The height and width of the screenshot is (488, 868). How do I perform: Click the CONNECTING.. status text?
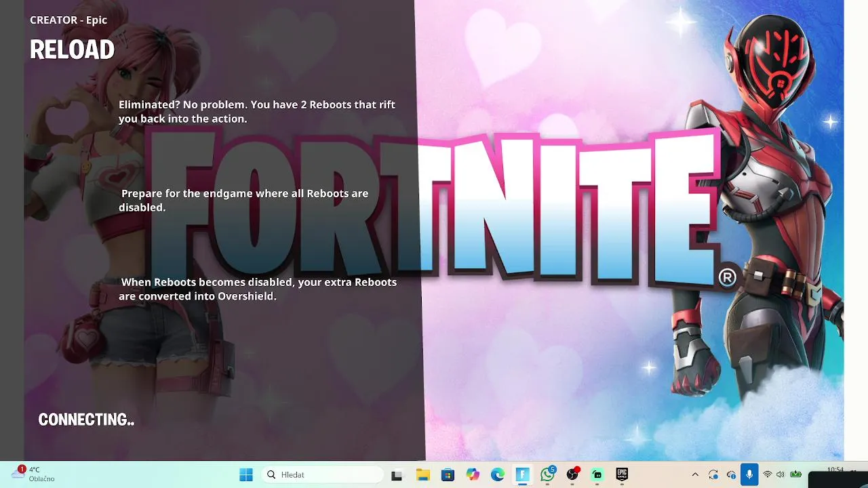86,420
